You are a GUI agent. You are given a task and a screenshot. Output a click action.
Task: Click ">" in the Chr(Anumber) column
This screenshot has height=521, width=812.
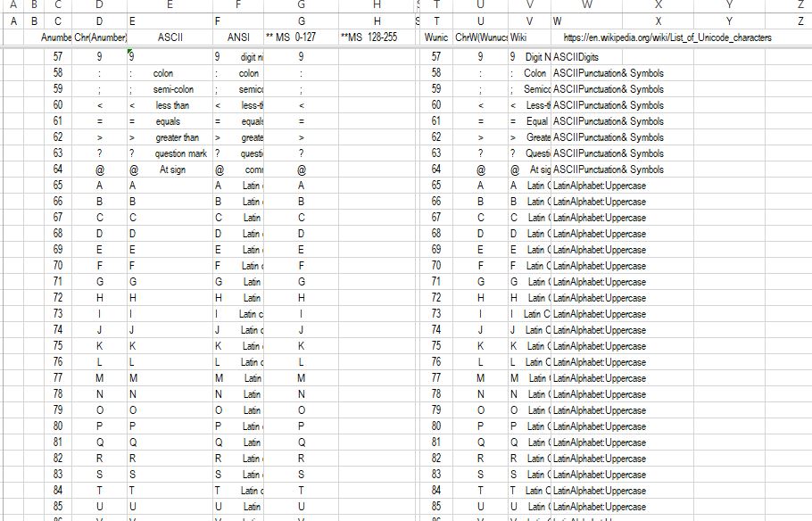point(99,137)
